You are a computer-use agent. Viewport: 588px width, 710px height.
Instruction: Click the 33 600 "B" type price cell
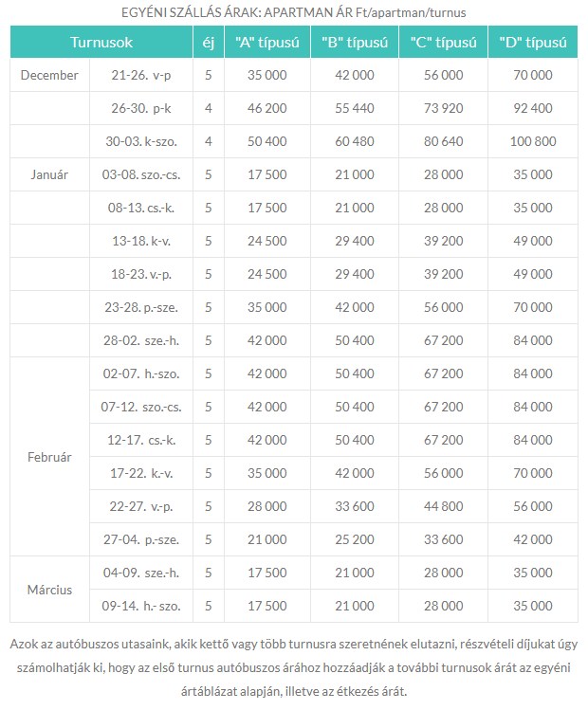[354, 506]
